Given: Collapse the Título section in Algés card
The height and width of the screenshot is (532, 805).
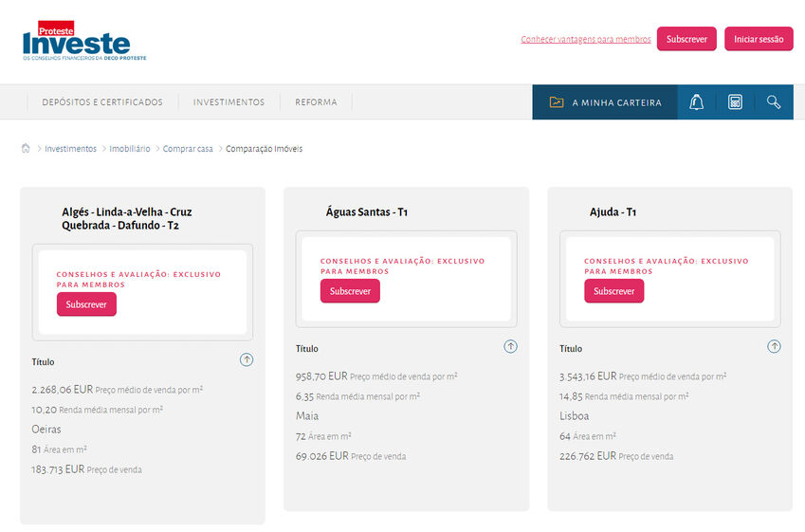Looking at the screenshot, I should (x=247, y=360).
